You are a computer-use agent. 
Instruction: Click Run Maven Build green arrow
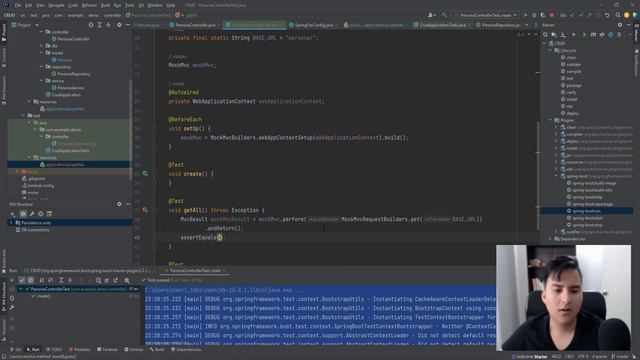(x=584, y=35)
